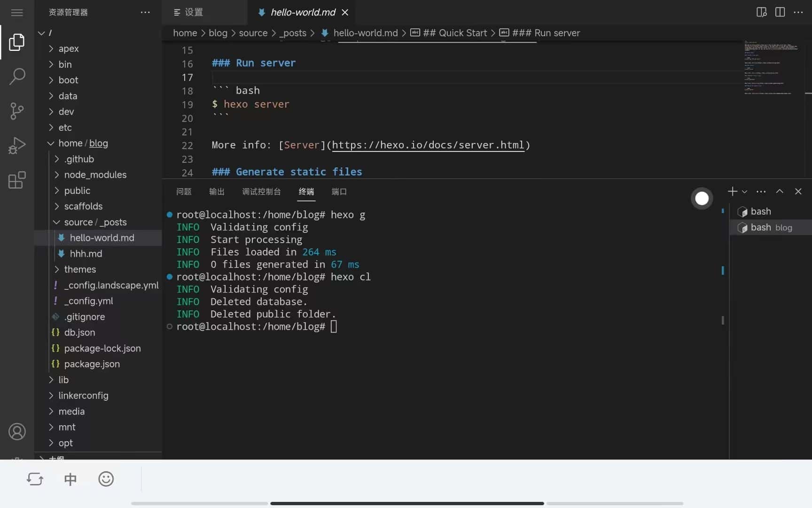
Task: Open the Accounts icon in activity bar
Action: click(17, 431)
